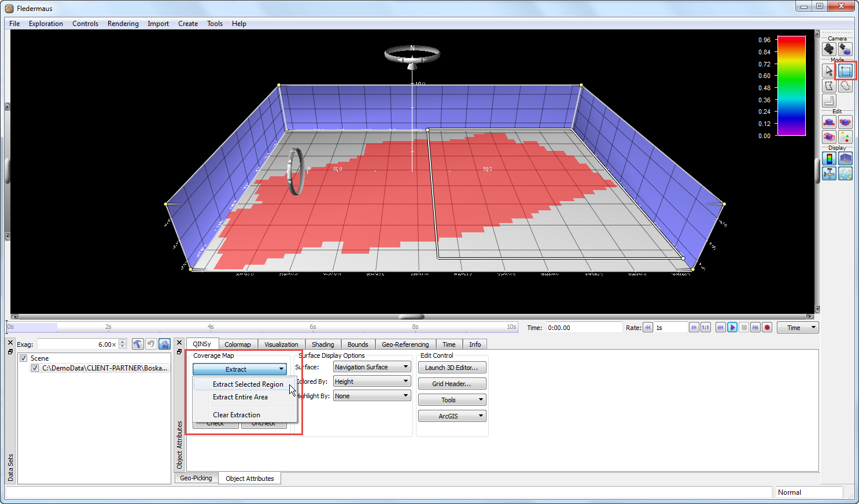Toggle the rainbow colormap legend display

coord(829,158)
